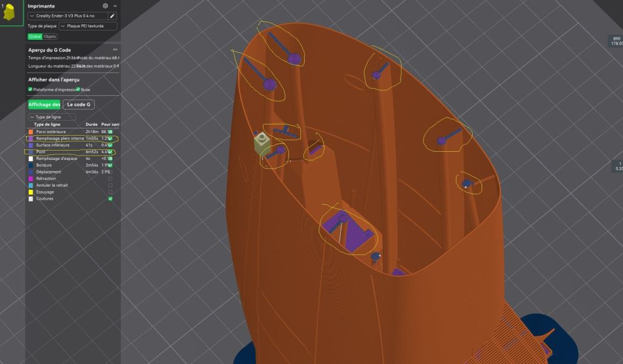Click the yellow Essuyage color swatch

click(x=31, y=192)
